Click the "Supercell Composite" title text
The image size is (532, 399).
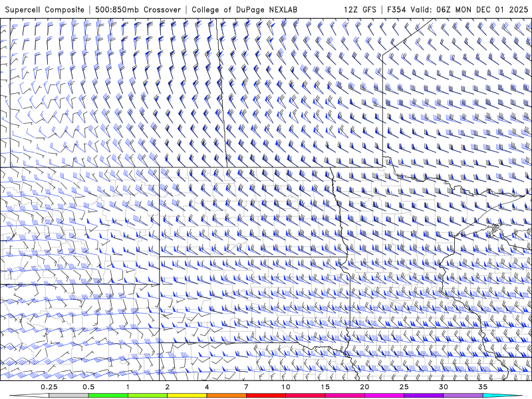pos(45,9)
